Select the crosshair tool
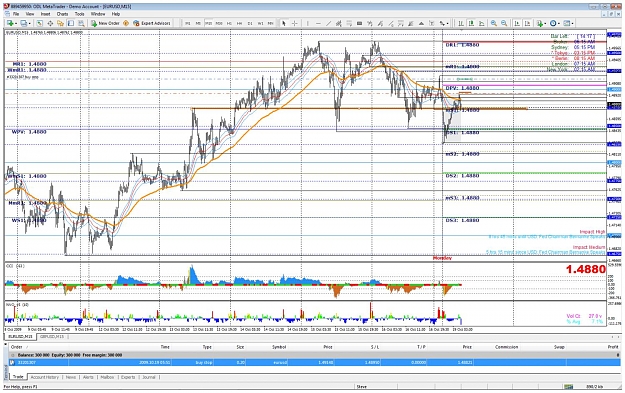Viewport: 625px width, 393px height. pyautogui.click(x=295, y=23)
